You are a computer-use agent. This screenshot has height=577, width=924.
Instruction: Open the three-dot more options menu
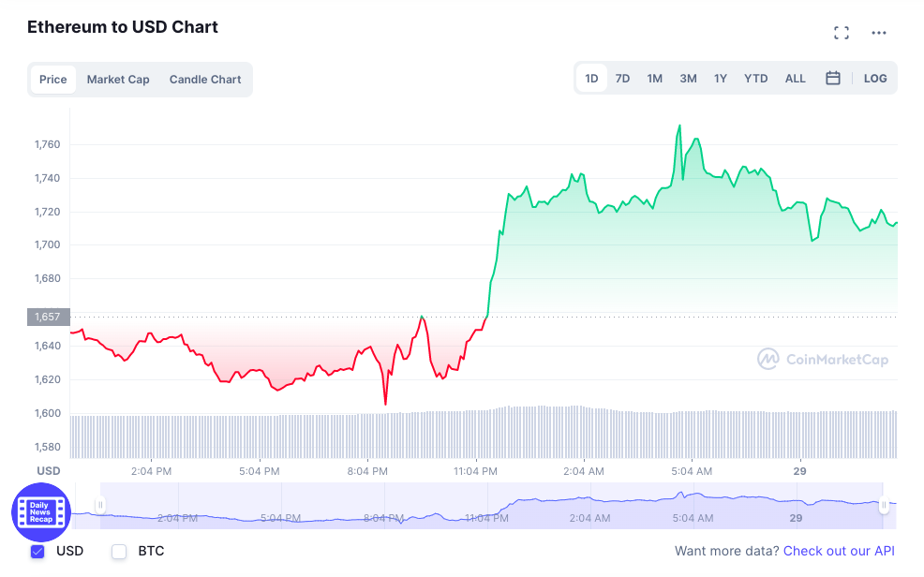[879, 33]
